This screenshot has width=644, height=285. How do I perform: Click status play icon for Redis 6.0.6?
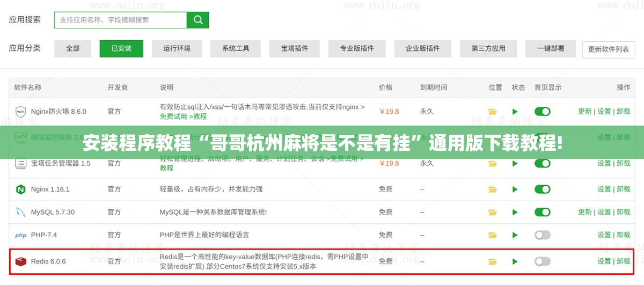(x=515, y=261)
